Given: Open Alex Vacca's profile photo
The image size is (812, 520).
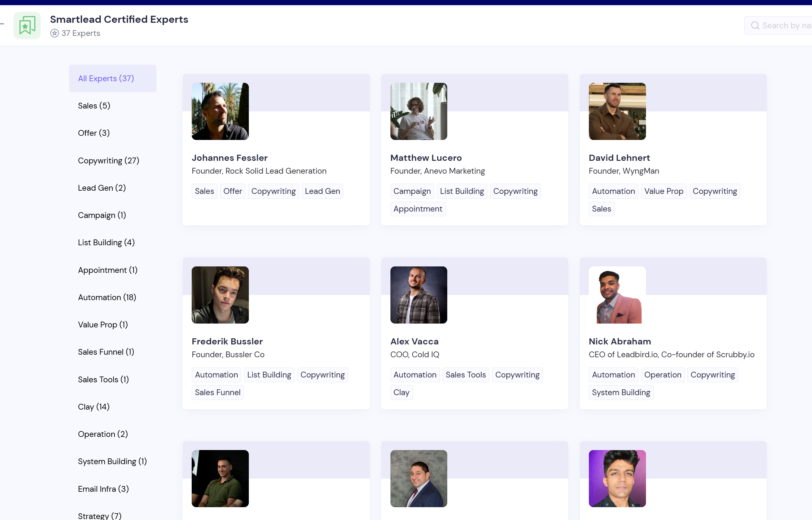Looking at the screenshot, I should click(x=419, y=295).
